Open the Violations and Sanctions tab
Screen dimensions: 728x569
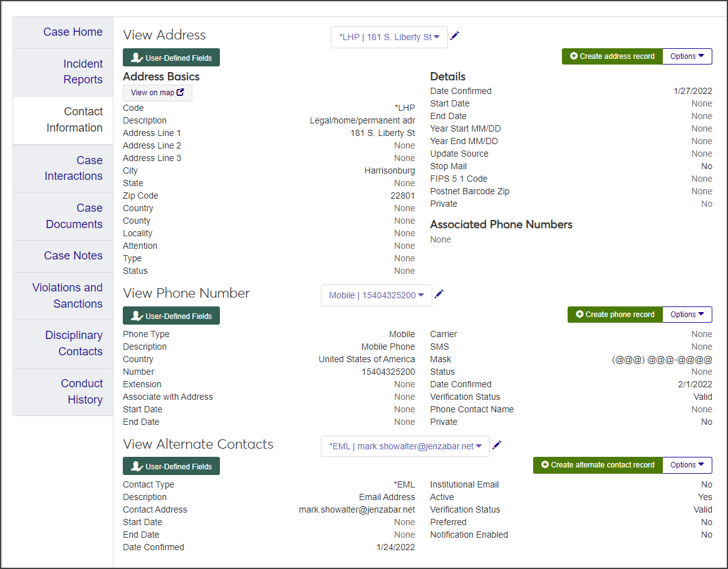tap(67, 296)
